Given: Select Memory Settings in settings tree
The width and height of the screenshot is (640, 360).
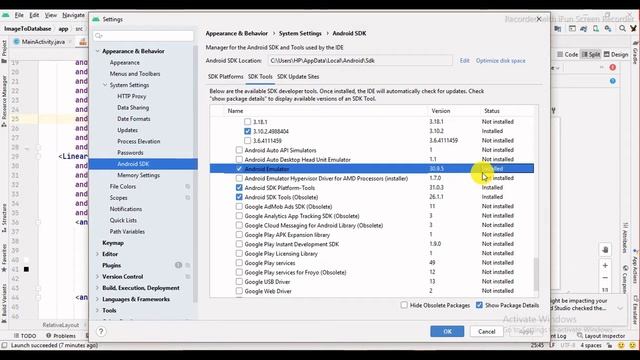Looking at the screenshot, I should point(138,175).
